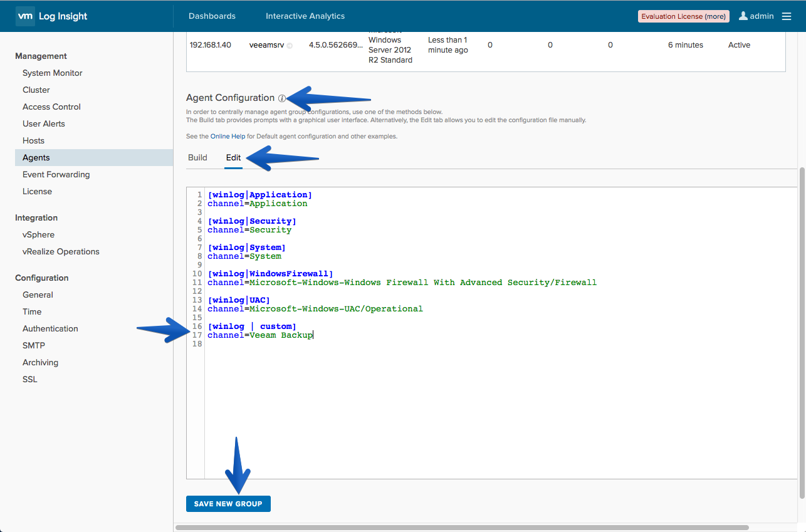Open Access Control page
The width and height of the screenshot is (806, 532).
click(51, 107)
